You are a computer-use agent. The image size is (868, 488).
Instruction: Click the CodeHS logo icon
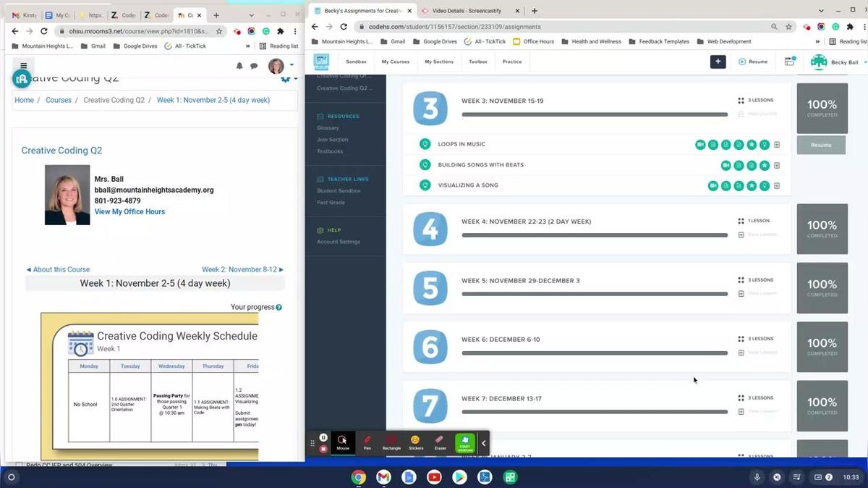321,62
